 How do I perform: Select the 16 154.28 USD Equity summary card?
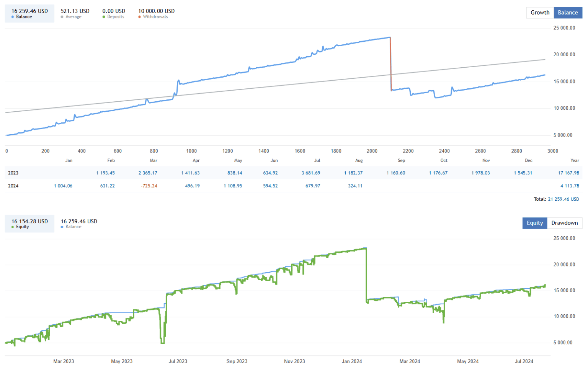point(29,223)
